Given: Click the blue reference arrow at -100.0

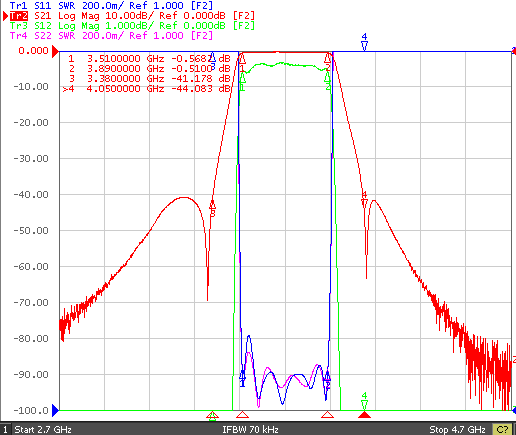Looking at the screenshot, I should tap(55, 410).
